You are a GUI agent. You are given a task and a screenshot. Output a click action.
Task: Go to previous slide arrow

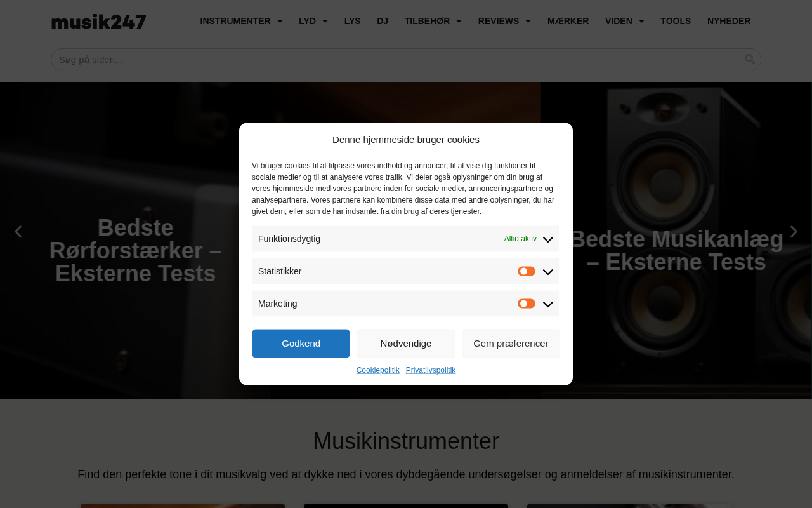pos(18,232)
